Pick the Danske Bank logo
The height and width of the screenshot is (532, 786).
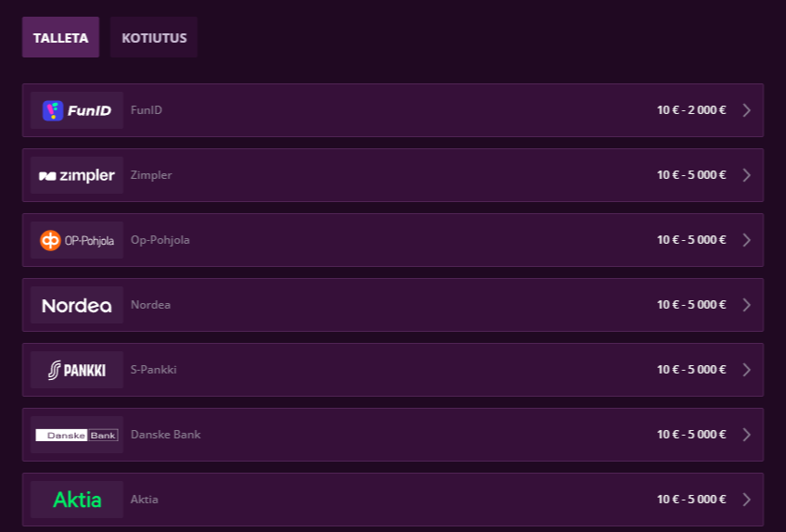tap(77, 435)
